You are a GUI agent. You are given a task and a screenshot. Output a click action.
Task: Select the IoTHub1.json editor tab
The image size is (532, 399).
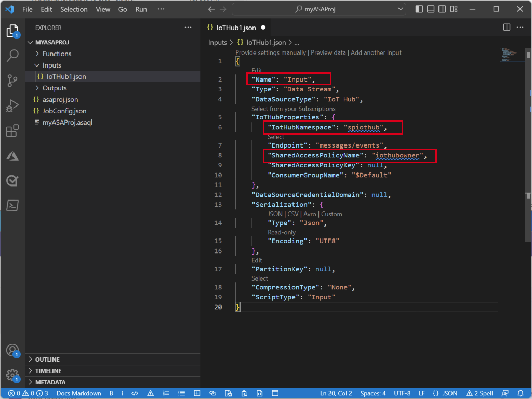pos(236,28)
